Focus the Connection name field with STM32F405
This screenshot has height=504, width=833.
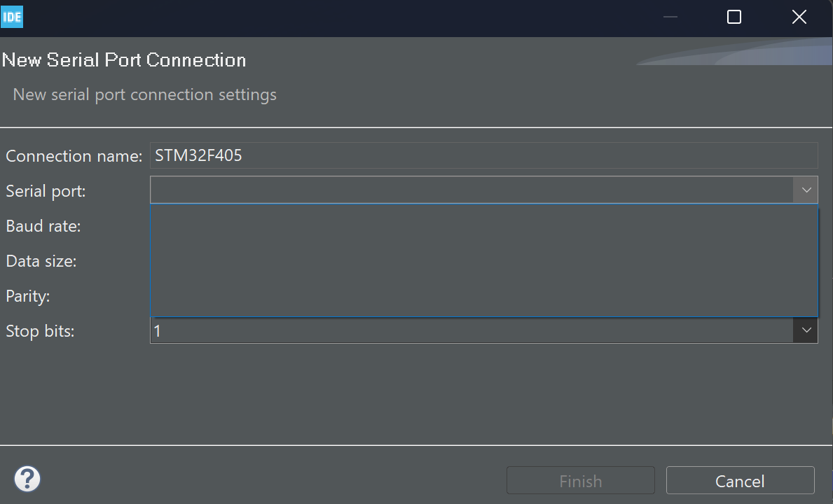484,155
